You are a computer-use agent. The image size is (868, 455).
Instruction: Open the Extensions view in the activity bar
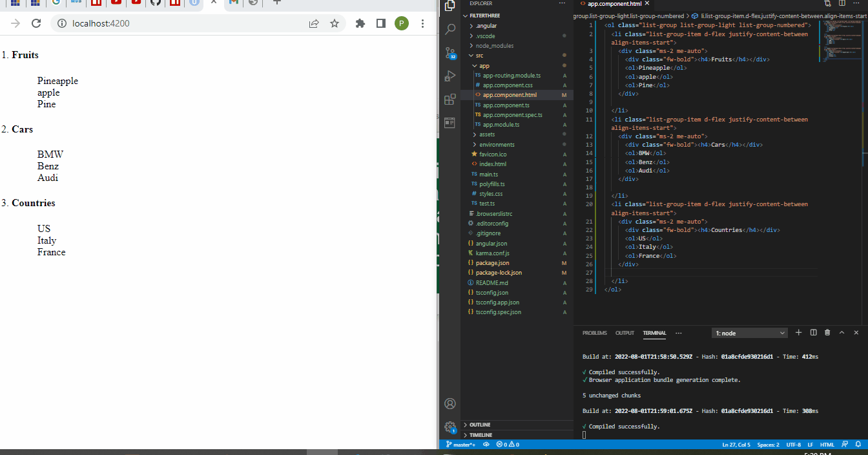[450, 100]
